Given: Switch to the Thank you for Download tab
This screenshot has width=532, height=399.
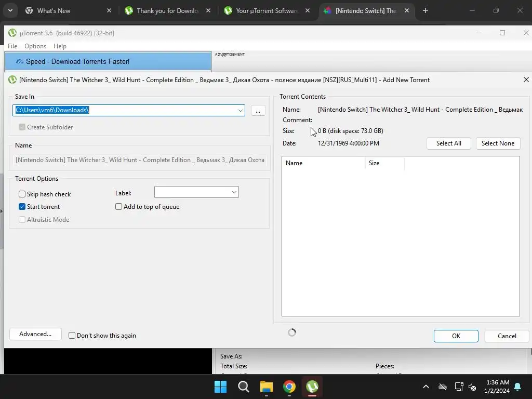Looking at the screenshot, I should (167, 10).
